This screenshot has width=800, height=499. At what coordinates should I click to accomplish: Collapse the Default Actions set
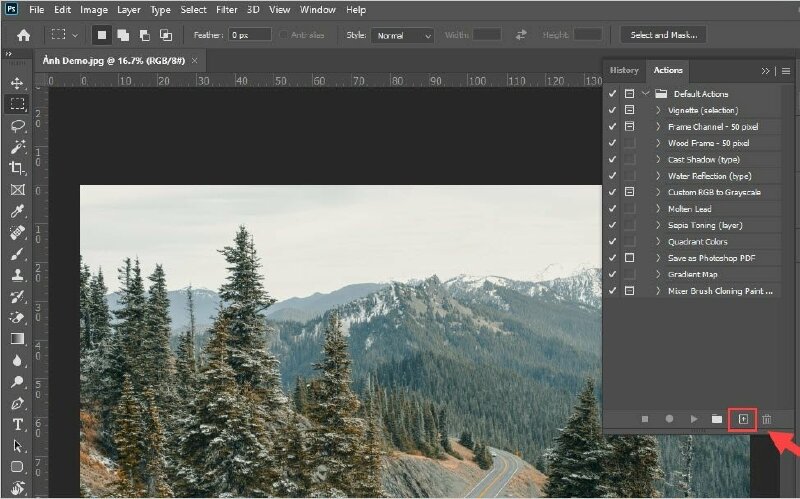(x=646, y=94)
